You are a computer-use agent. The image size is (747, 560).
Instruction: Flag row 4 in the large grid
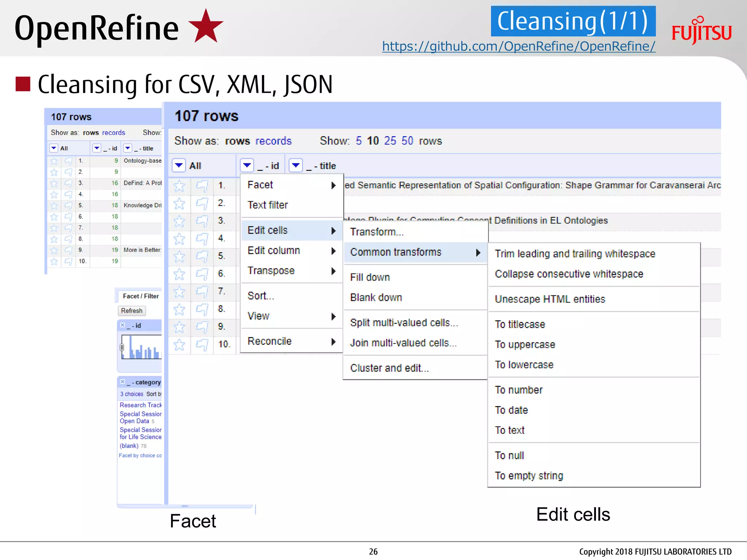tap(202, 239)
